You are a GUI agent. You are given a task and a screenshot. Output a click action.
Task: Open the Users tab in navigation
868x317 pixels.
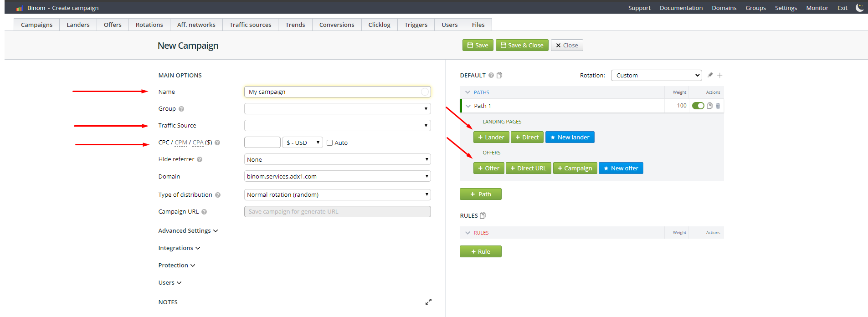click(450, 25)
